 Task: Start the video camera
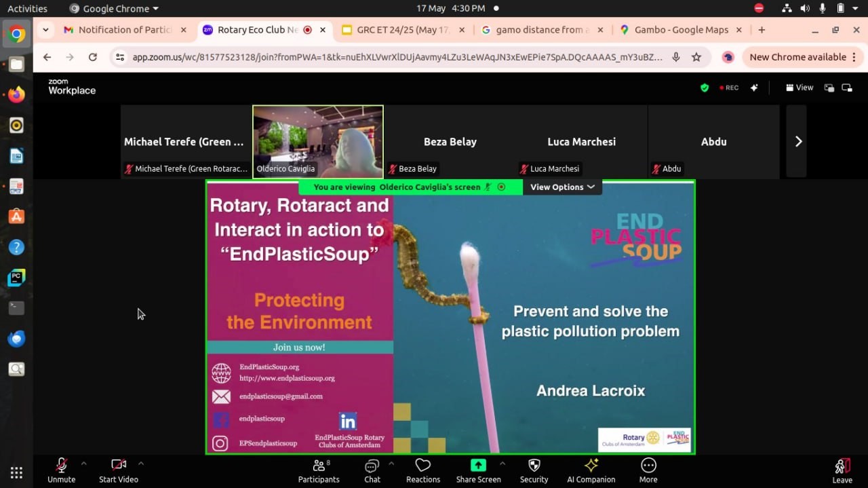[119, 470]
